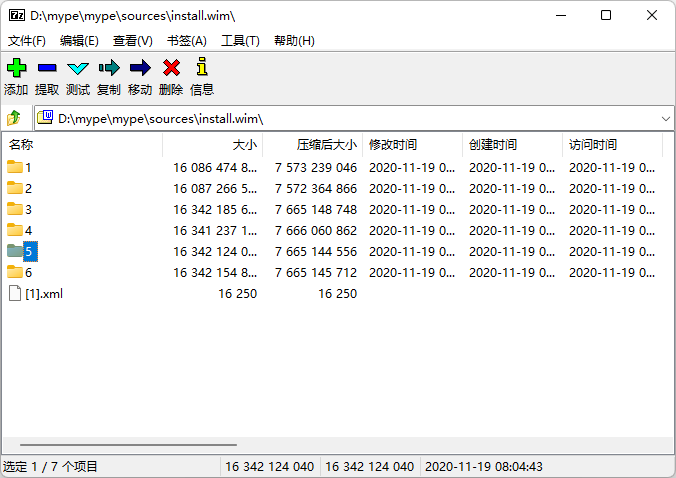This screenshot has width=676, height=478.
Task: Open the 文件(F) menu
Action: pos(27,41)
